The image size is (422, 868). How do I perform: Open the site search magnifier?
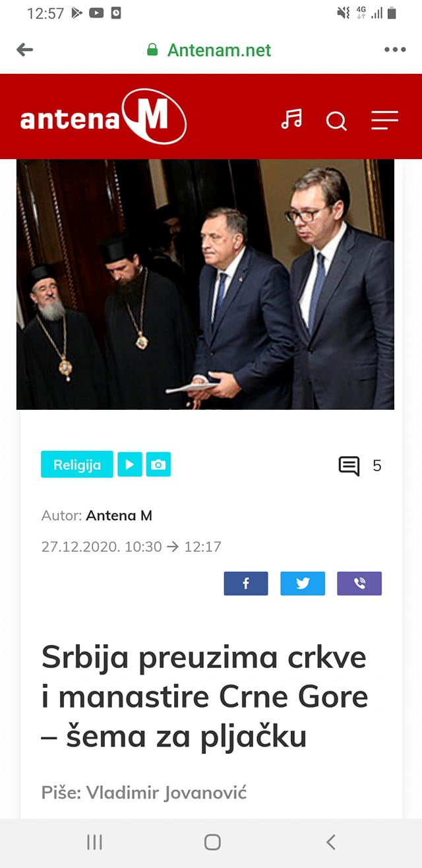(x=336, y=121)
